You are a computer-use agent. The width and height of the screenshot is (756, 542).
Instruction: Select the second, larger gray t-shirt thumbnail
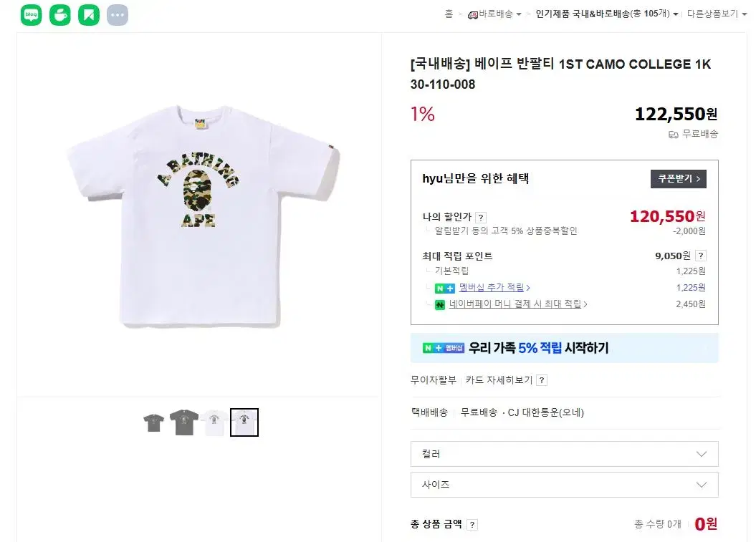click(x=183, y=422)
